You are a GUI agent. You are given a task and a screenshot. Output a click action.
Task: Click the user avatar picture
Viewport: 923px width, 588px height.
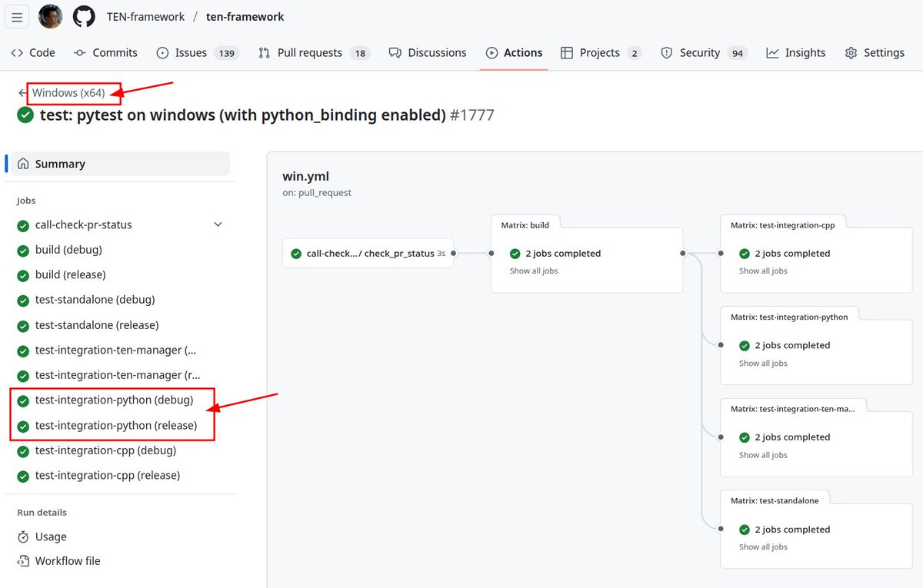click(x=51, y=16)
